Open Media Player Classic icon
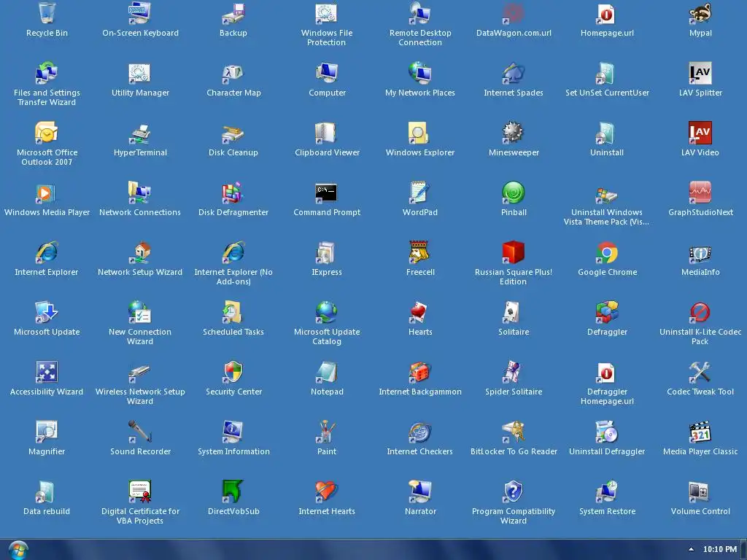 [x=700, y=432]
